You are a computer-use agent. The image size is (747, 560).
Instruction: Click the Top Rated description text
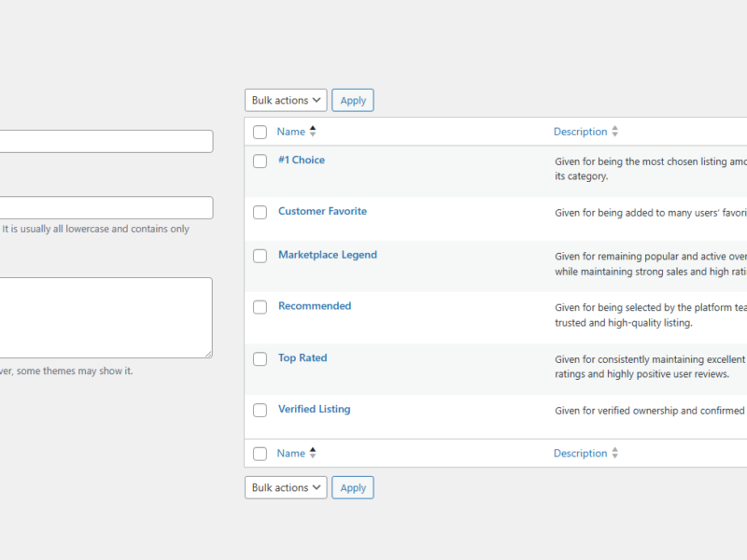coord(650,367)
